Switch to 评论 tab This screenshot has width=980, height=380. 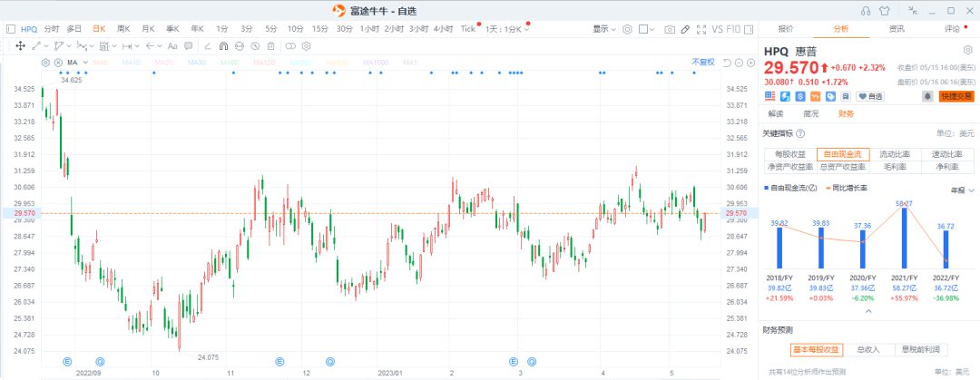click(x=952, y=29)
